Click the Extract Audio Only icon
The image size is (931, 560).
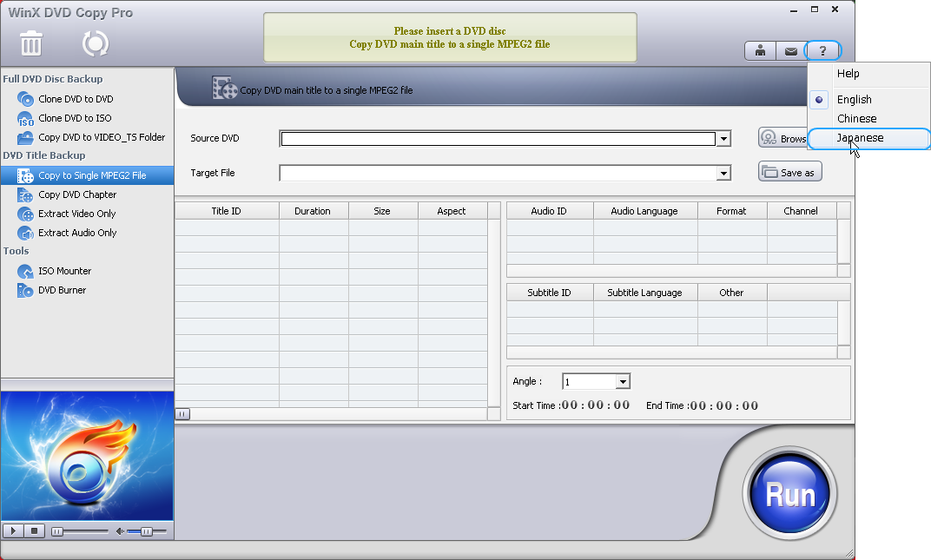tap(25, 233)
